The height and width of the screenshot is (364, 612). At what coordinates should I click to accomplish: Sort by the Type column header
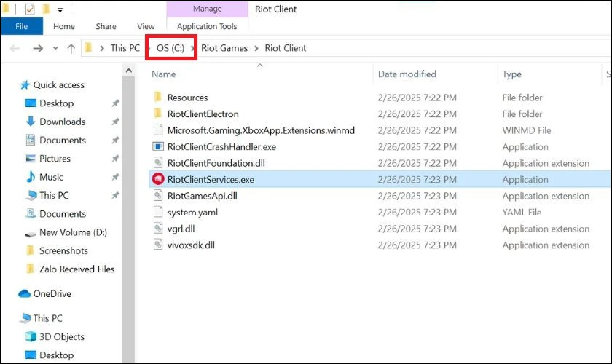pos(511,74)
